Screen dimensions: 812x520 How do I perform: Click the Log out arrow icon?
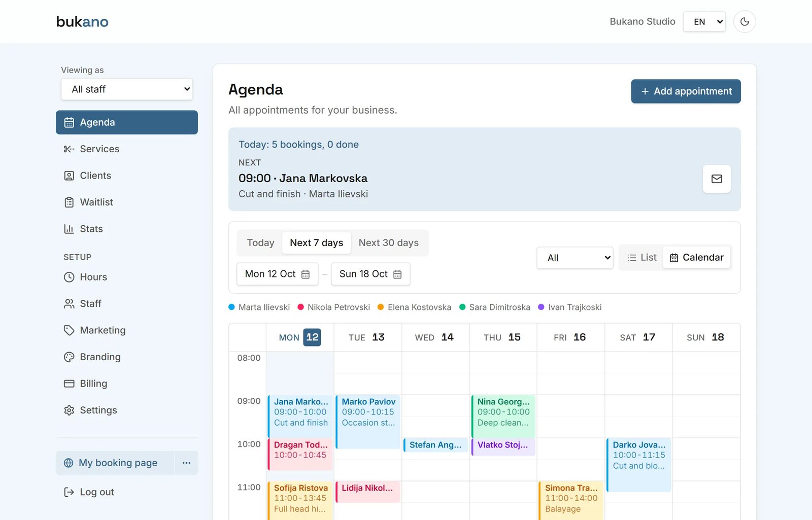(x=69, y=492)
